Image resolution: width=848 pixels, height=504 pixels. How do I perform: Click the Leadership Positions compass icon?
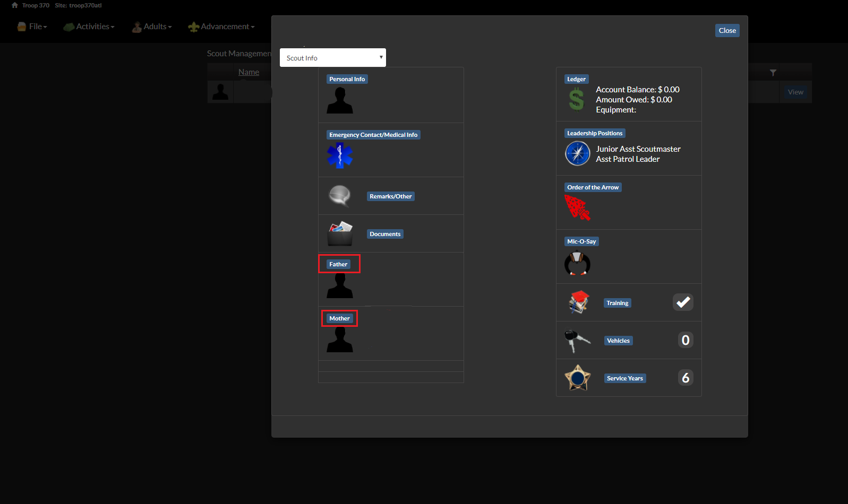pyautogui.click(x=578, y=154)
